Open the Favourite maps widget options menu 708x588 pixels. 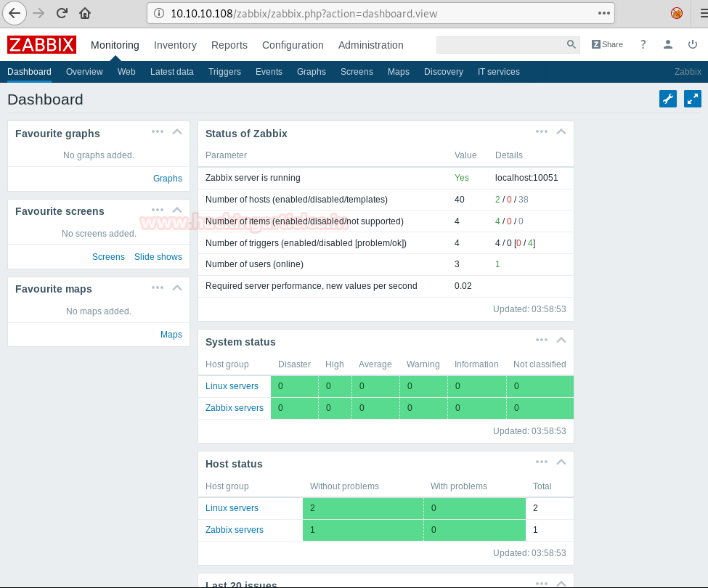tap(158, 287)
